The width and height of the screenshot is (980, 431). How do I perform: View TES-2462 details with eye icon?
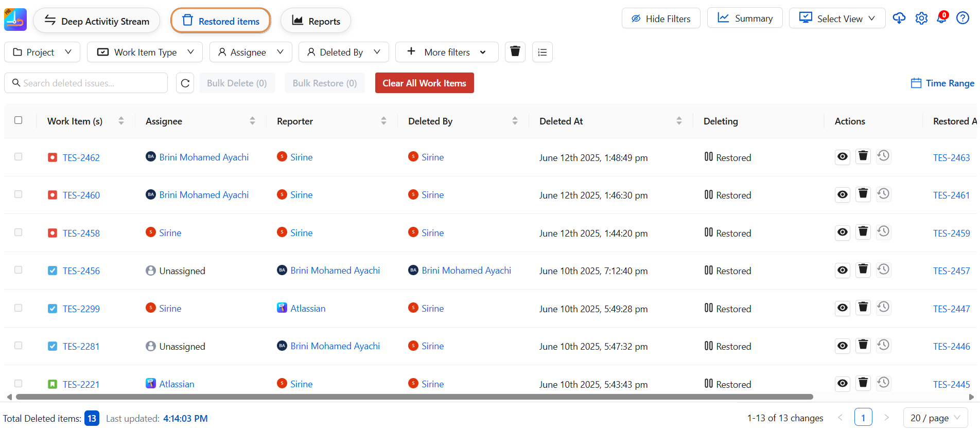coord(842,156)
